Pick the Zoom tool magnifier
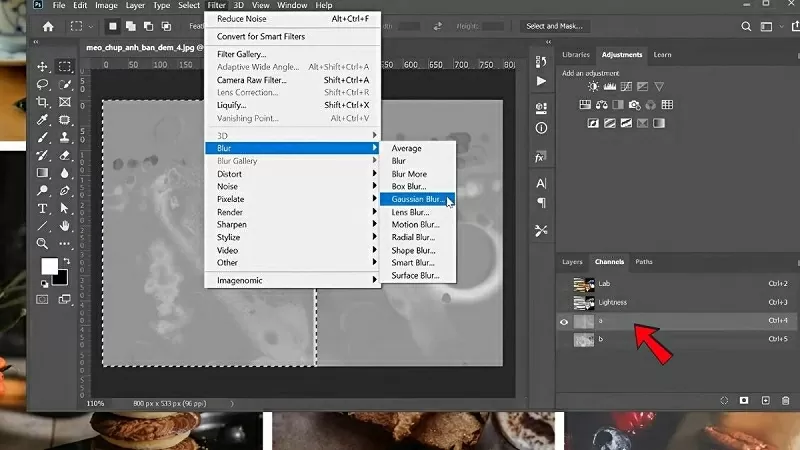This screenshot has width=800, height=450. tap(43, 243)
